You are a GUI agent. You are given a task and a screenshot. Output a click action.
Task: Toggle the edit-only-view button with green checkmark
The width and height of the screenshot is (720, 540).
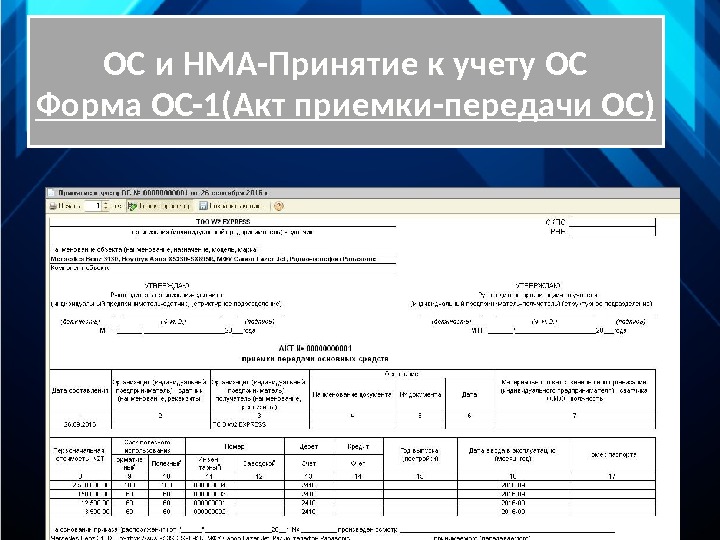159,206
